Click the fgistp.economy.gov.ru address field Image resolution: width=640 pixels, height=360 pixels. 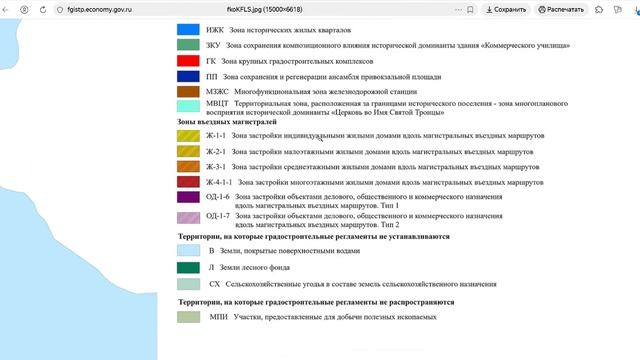100,9
